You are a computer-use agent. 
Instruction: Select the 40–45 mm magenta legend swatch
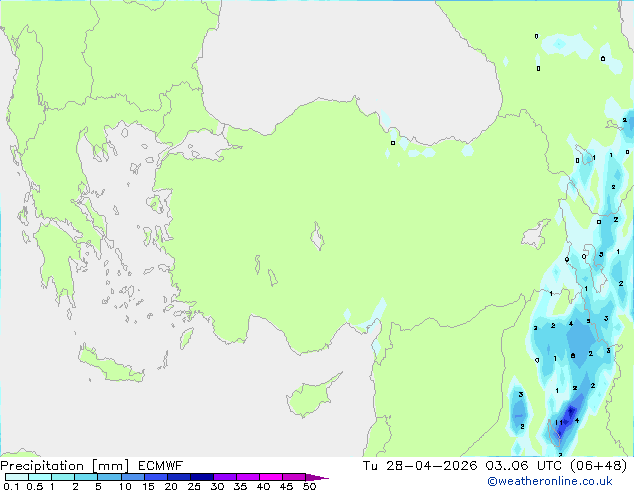271,477
